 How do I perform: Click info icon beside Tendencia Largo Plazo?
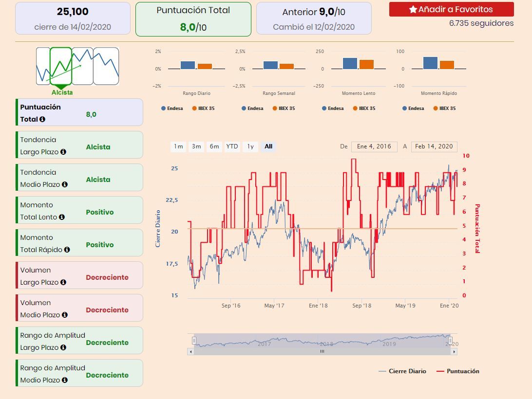point(63,152)
